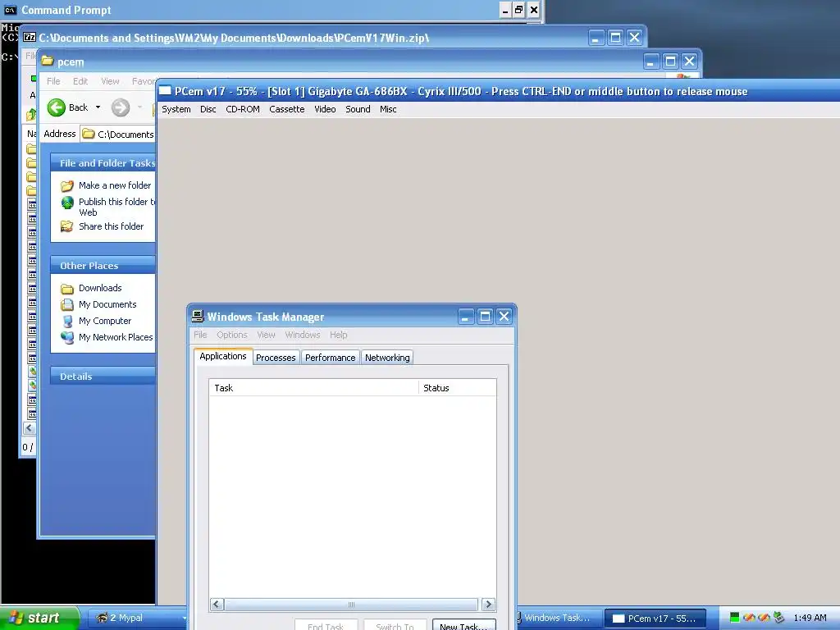Click the 7-Zip window title bar icon
The width and height of the screenshot is (840, 630).
(x=30, y=38)
